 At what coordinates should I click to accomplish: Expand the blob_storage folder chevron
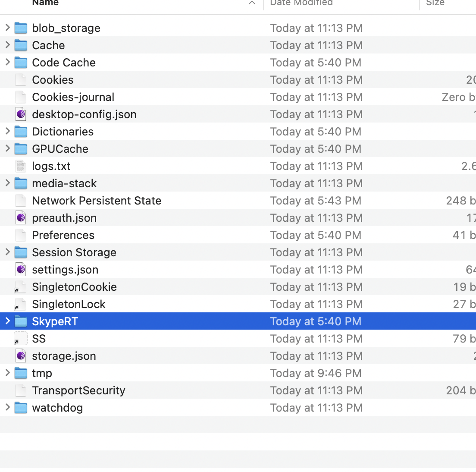click(x=8, y=28)
